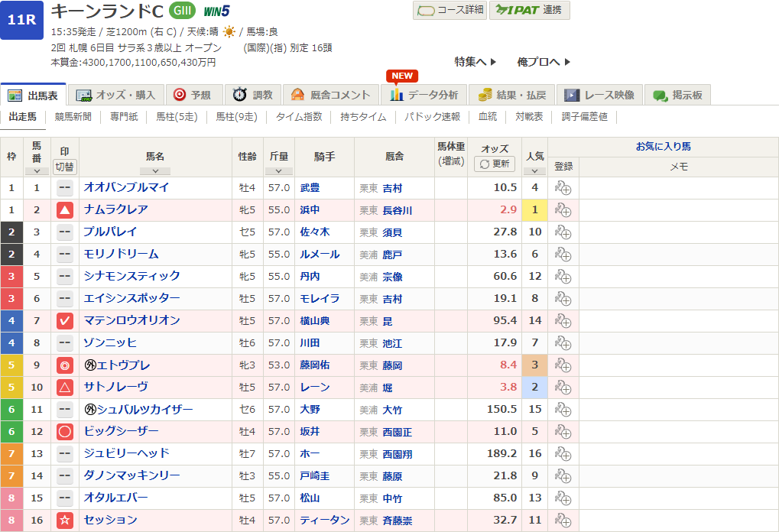The image size is (779, 532).
Task: Expand the sort arrow under 人気
Action: click(x=534, y=171)
